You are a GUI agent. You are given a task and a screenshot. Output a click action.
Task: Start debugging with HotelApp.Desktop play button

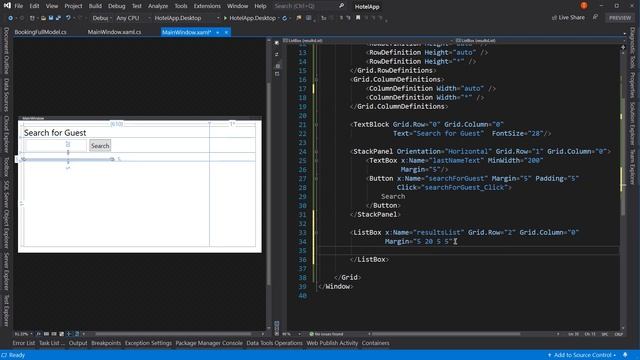[250, 18]
